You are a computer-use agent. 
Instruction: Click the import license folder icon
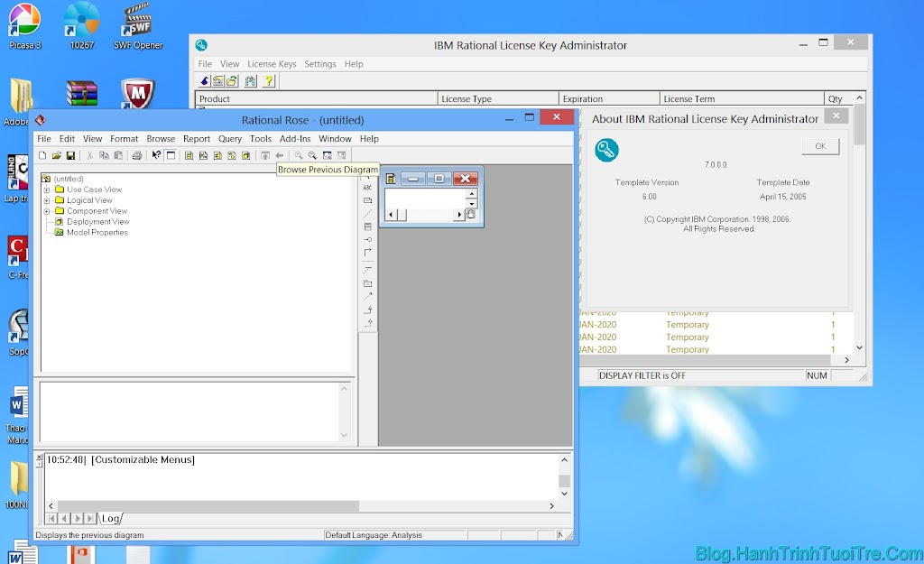click(232, 80)
